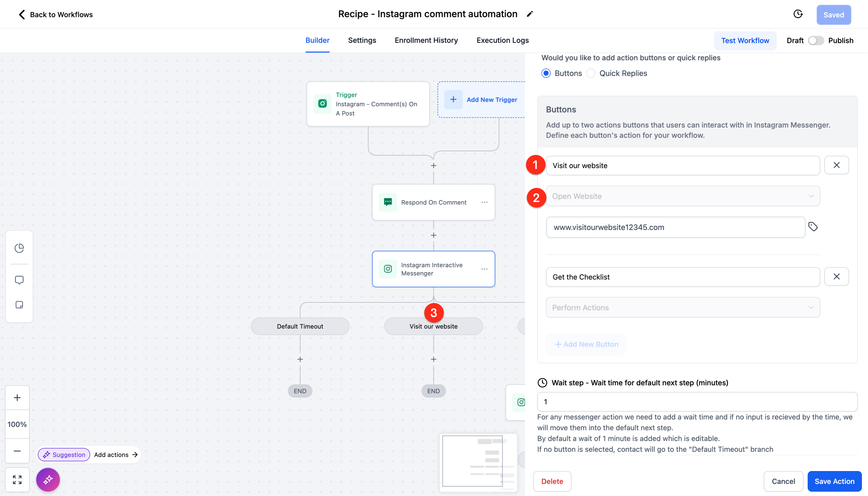This screenshot has width=868, height=496.
Task: Zoom in the canvas with the plus button
Action: [17, 398]
